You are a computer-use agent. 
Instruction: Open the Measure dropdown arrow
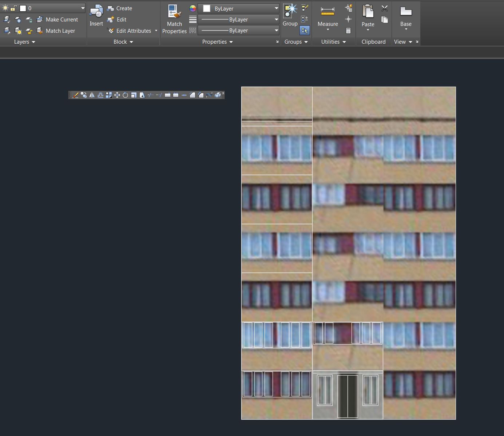(x=328, y=29)
